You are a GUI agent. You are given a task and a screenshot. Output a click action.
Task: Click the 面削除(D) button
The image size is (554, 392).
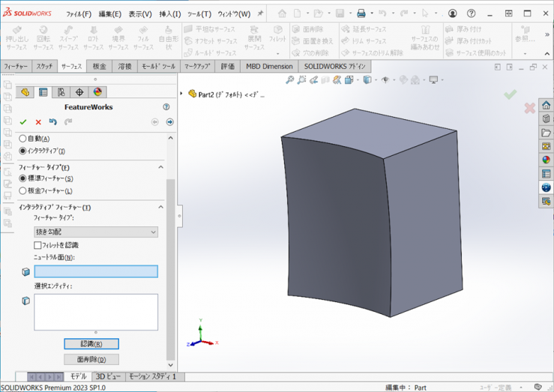(91, 360)
